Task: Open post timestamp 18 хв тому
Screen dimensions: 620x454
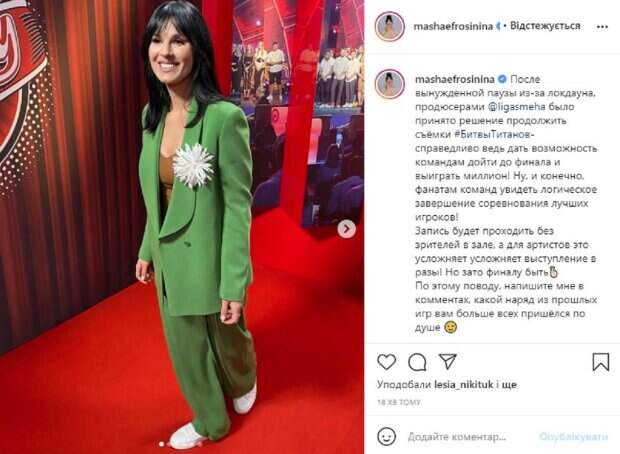Action: point(399,402)
